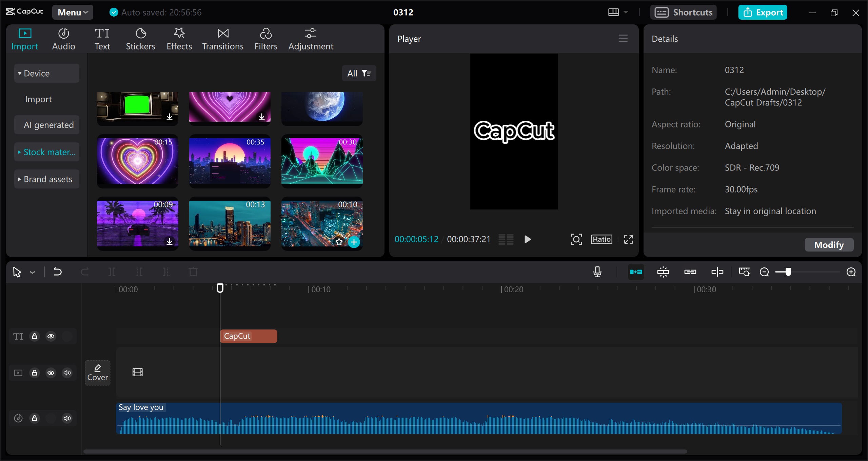Play the preview video

click(528, 239)
